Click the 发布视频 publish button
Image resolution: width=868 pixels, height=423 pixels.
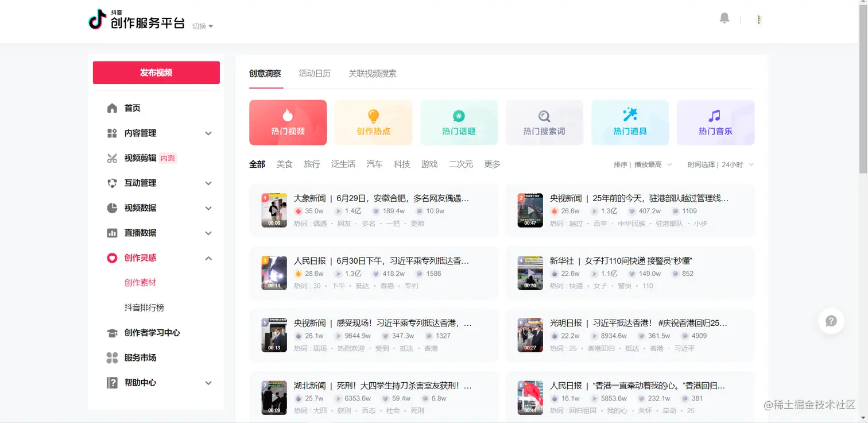coord(156,72)
